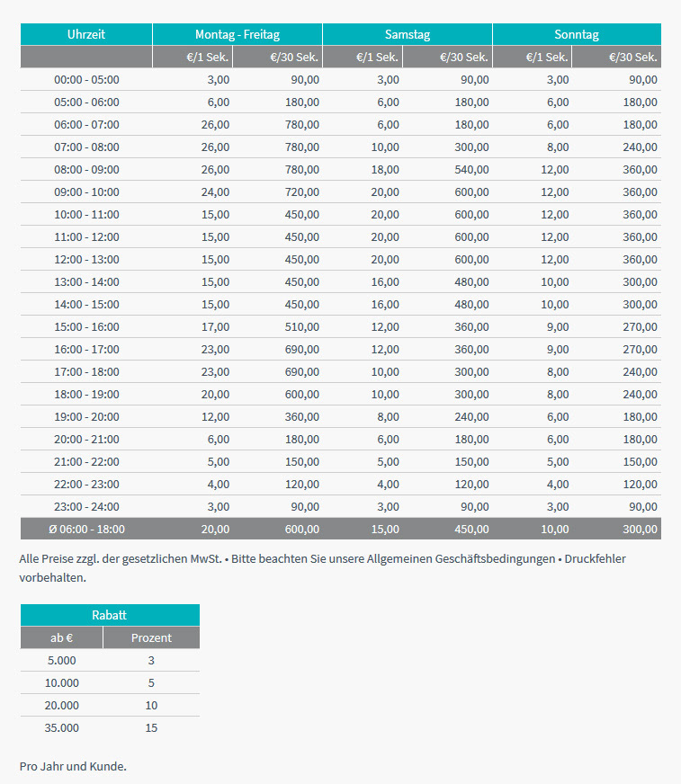Select the 510,00 weekday price cell

(x=302, y=327)
